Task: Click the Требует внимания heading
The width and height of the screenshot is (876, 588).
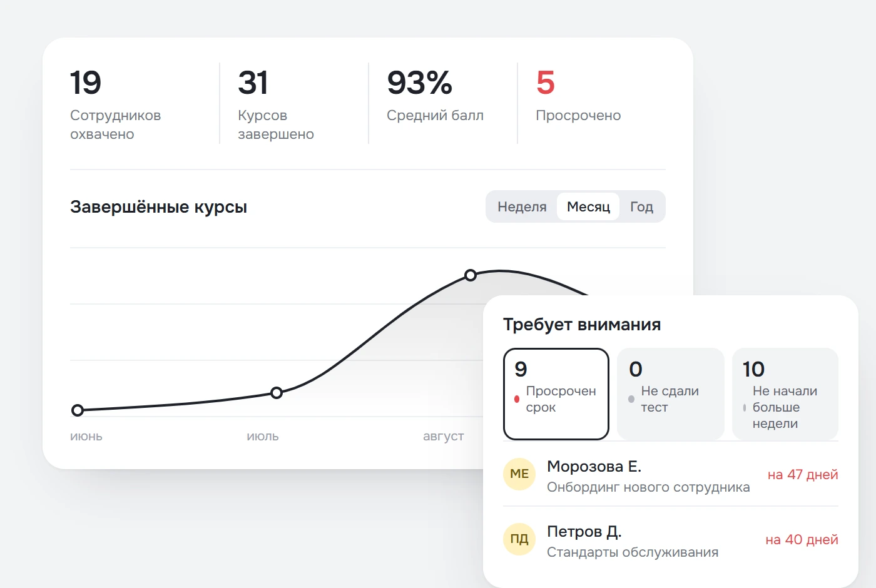Action: pyautogui.click(x=582, y=325)
